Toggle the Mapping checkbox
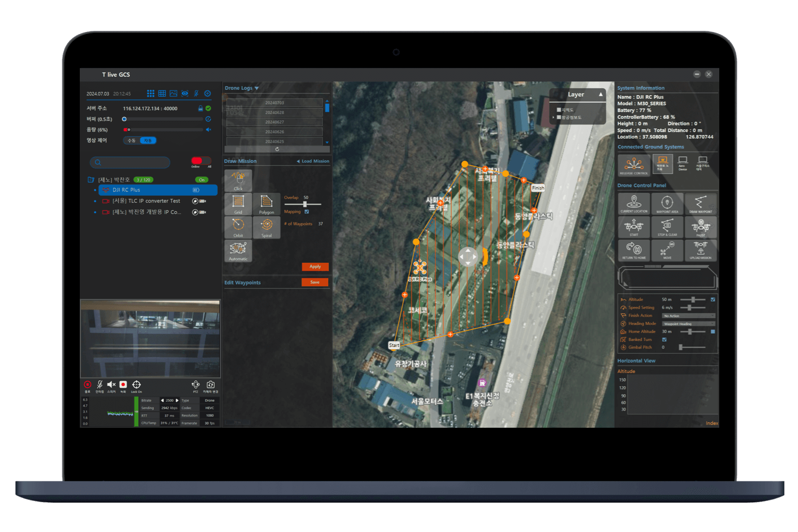 306,212
